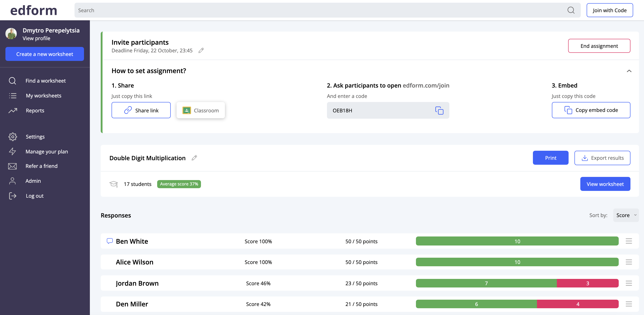
Task: Click 'Score 42%' in Den Miller row
Action: (x=258, y=304)
